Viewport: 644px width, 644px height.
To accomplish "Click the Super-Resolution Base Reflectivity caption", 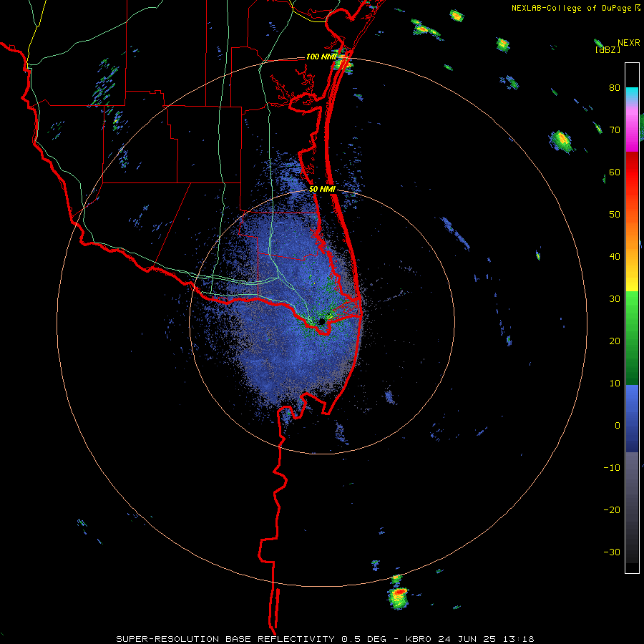I will (326, 639).
